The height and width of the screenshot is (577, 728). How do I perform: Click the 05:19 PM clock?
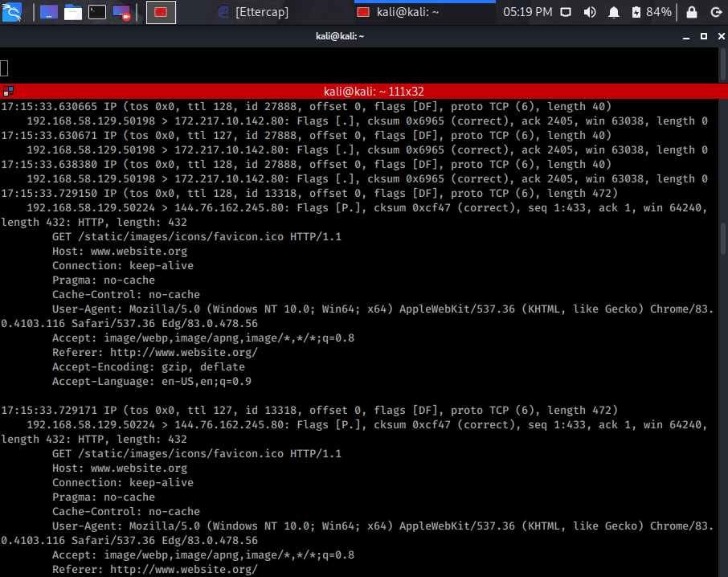tap(528, 12)
